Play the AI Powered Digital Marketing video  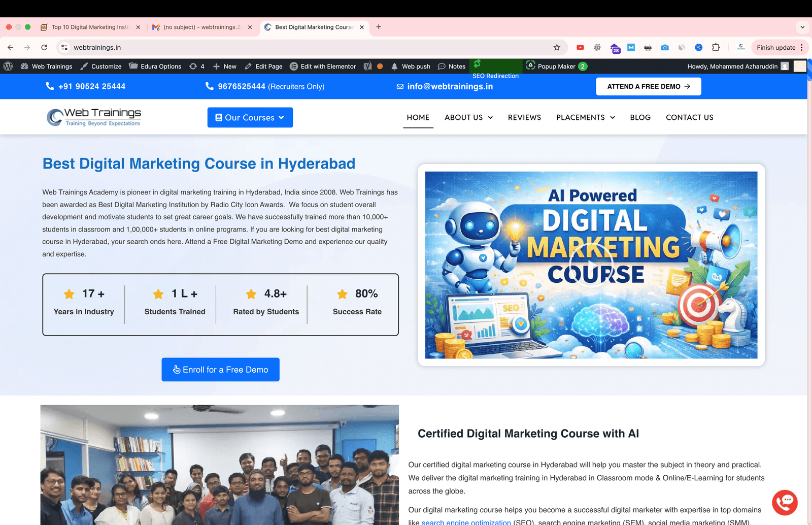pyautogui.click(x=591, y=265)
